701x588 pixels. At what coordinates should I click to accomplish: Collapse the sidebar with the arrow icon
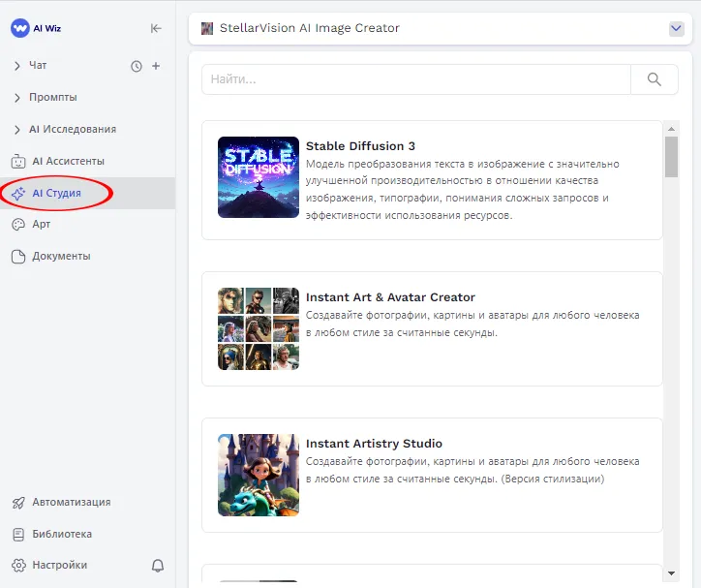(156, 28)
